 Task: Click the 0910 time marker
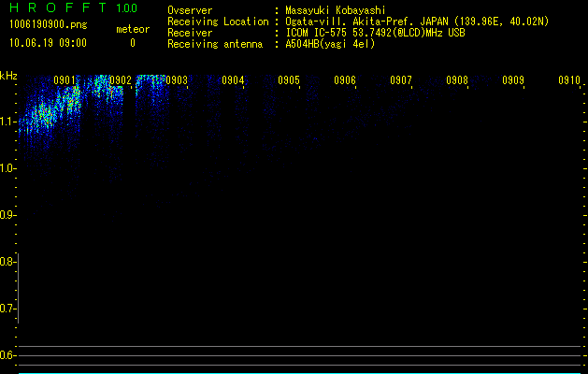[569, 80]
